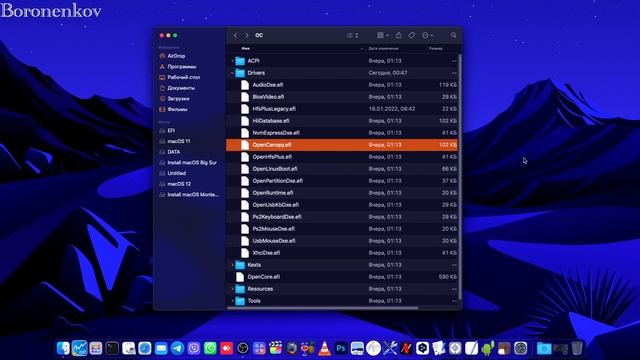
Task: Sort by the Дата изменения column header
Action: [x=383, y=49]
